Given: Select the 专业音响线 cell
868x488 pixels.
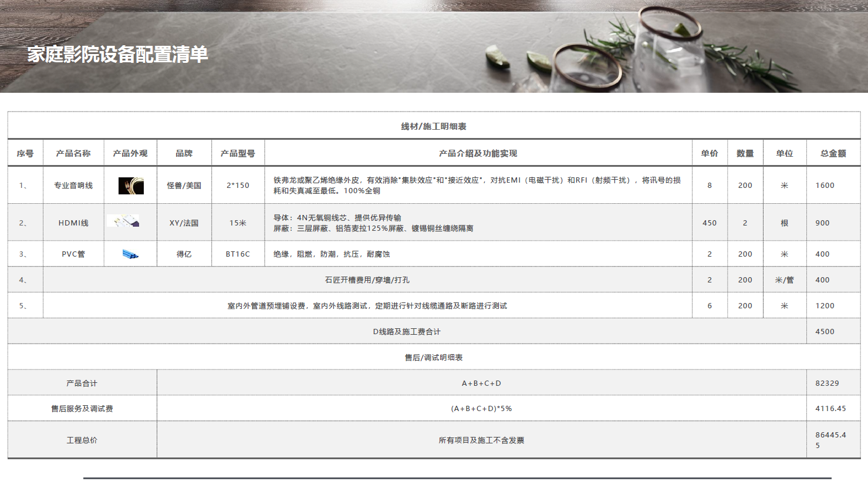Looking at the screenshot, I should 73,186.
